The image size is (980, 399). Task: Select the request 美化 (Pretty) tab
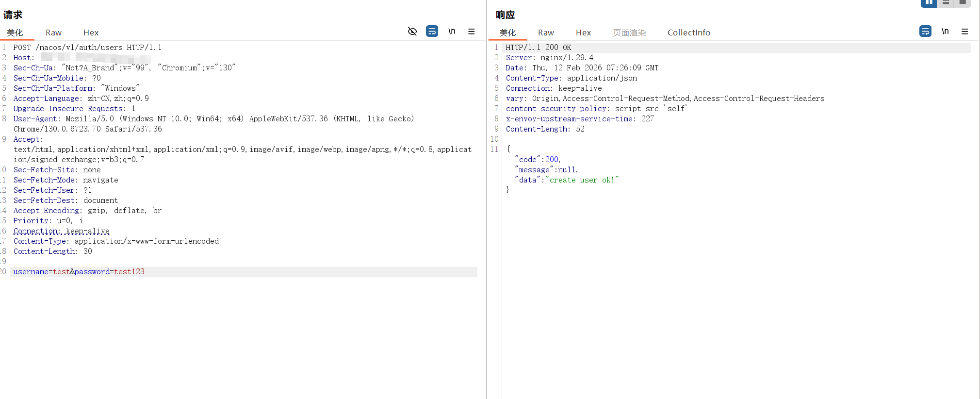[15, 33]
